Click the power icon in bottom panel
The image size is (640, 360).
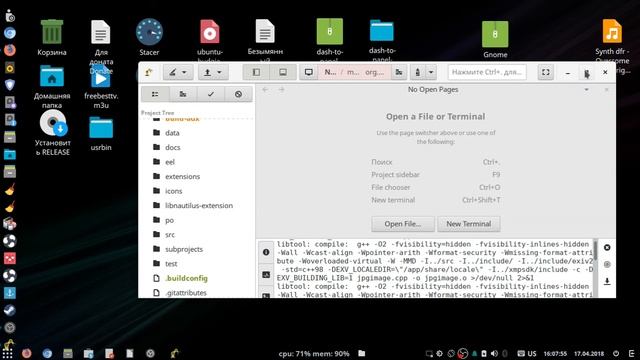[x=616, y=353]
